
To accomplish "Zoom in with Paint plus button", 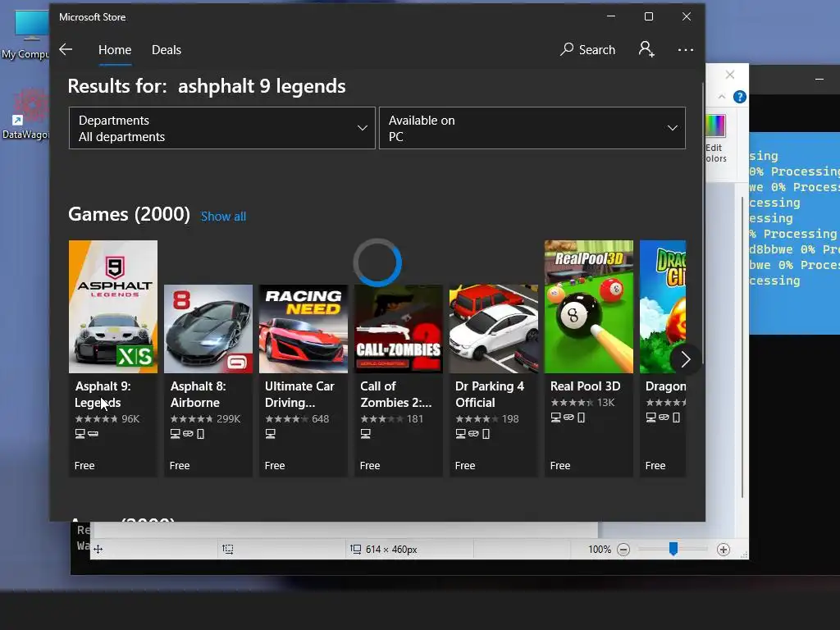I will [x=724, y=550].
